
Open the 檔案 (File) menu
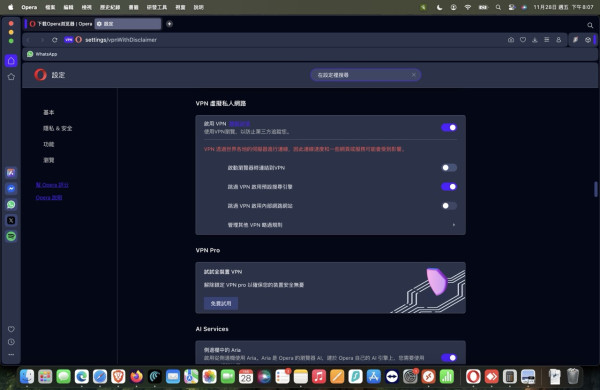point(50,7)
